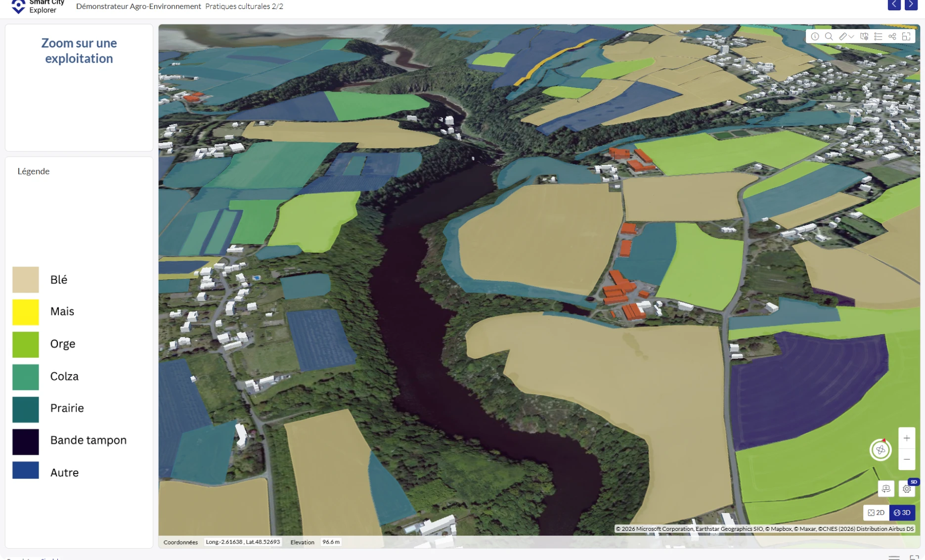Click the Bande tampon dark swatch
Screen dimensions: 925x560
(x=26, y=441)
